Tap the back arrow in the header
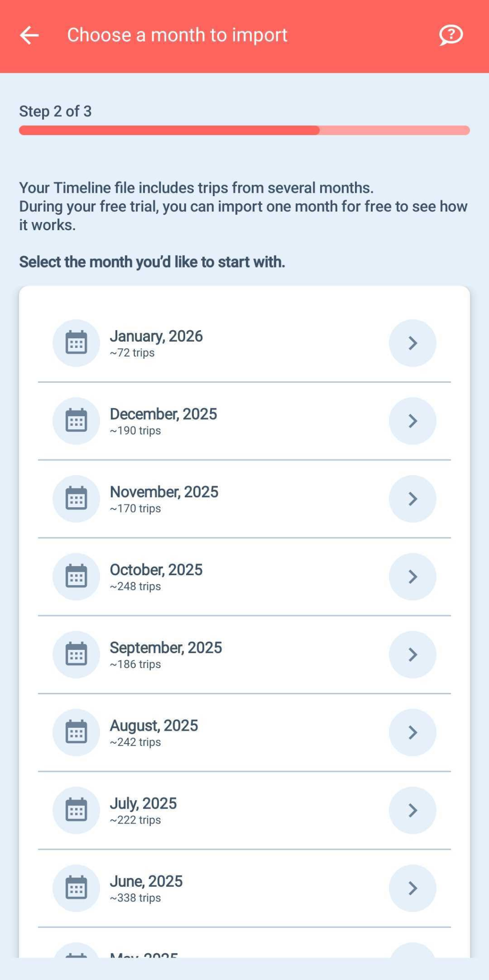 (29, 35)
